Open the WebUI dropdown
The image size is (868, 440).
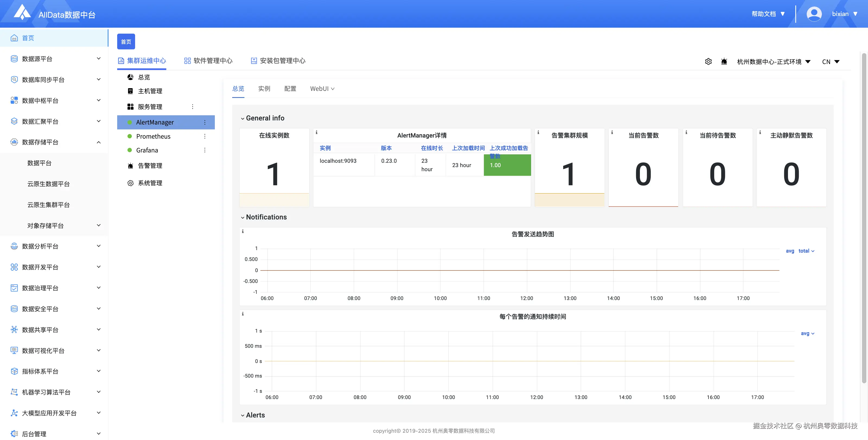pyautogui.click(x=322, y=89)
